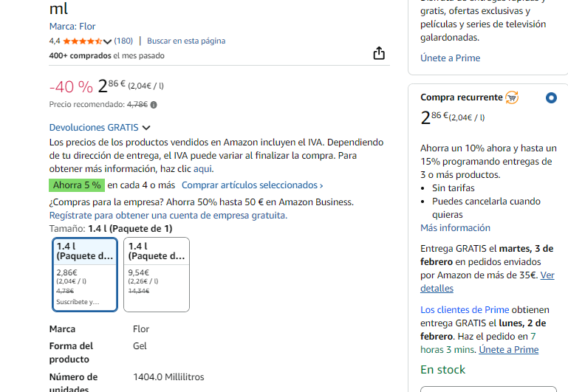
Task: Click the struck-through 4,78€ price
Action: point(137,105)
